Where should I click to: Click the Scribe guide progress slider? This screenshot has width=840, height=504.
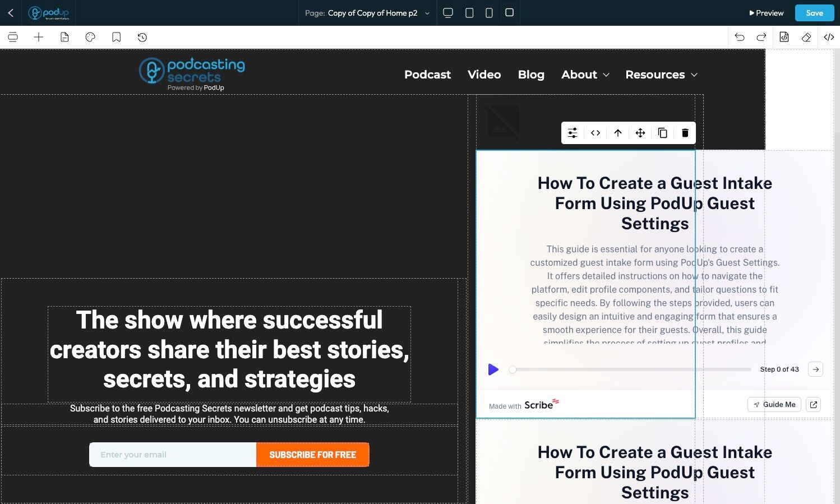tap(631, 369)
